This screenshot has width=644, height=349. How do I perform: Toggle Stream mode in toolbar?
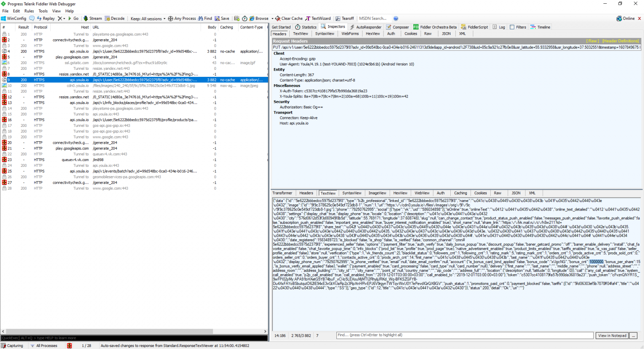[92, 19]
